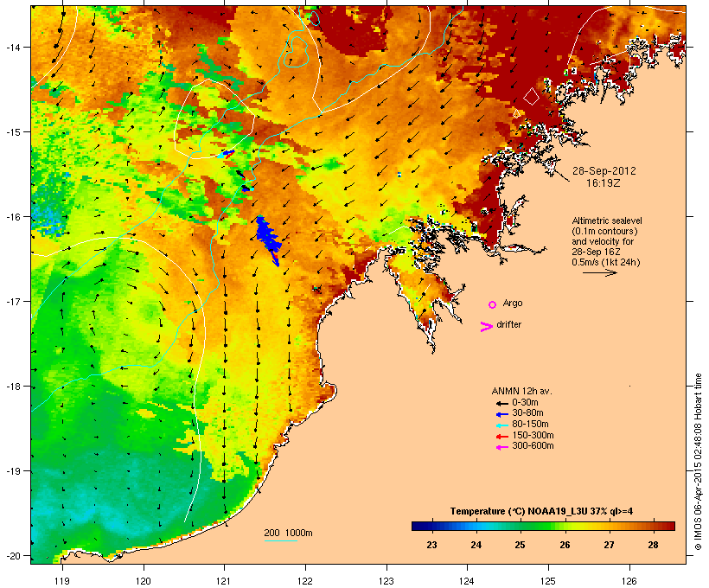
Task: Click the latitude axis label -16
Action: point(12,217)
